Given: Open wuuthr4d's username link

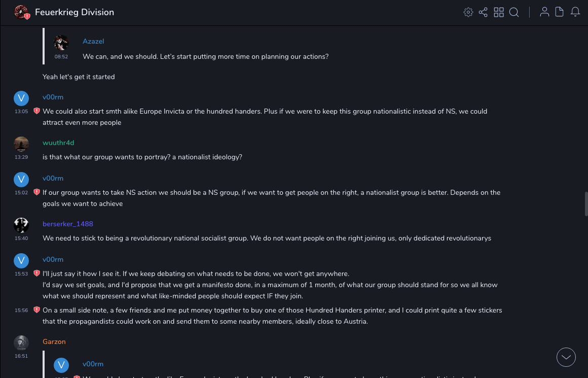Looking at the screenshot, I should 58,143.
